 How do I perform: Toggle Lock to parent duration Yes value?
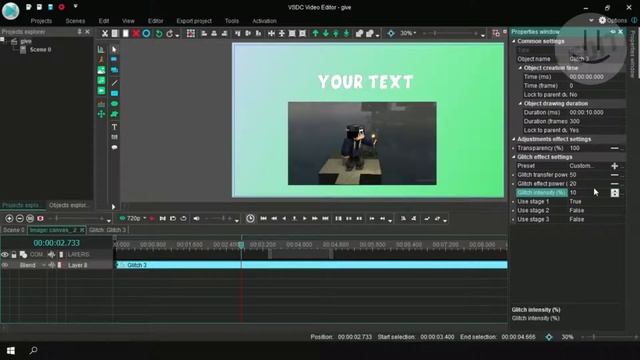[x=574, y=130]
